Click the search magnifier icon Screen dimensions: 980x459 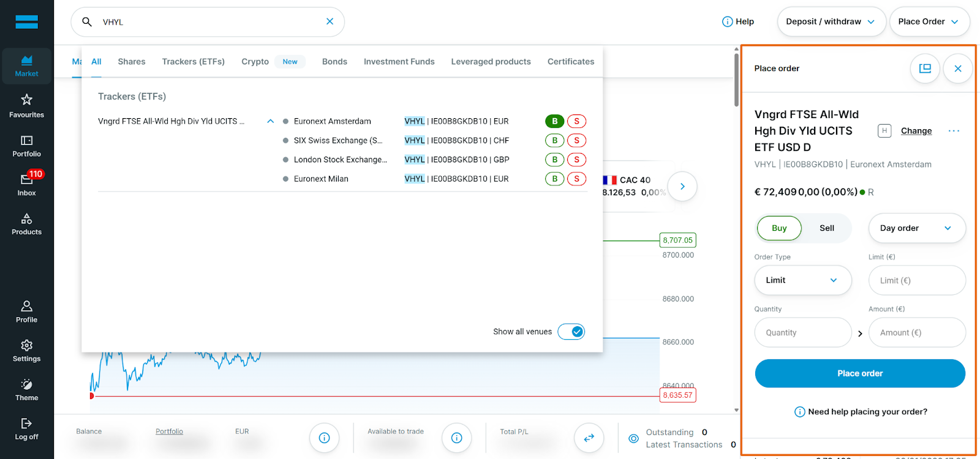coord(87,22)
